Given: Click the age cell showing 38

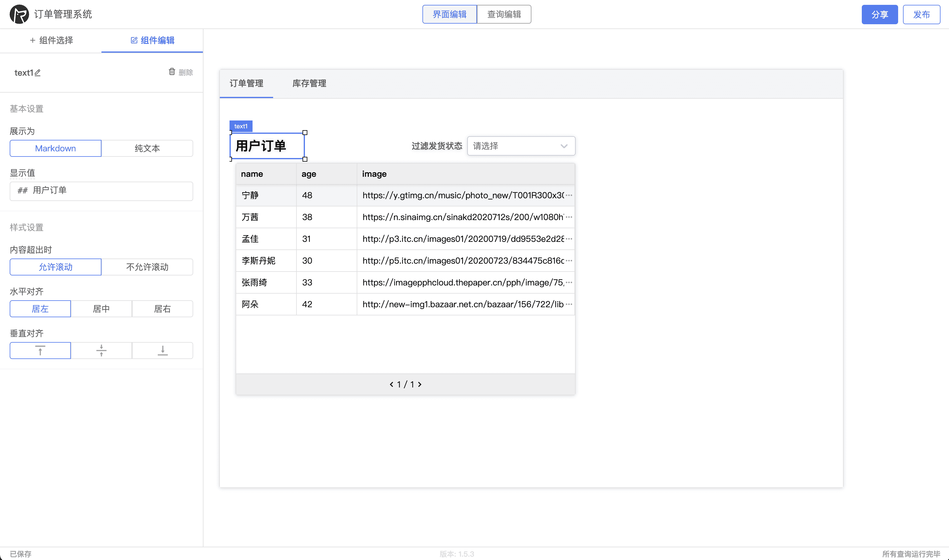Looking at the screenshot, I should pos(327,217).
